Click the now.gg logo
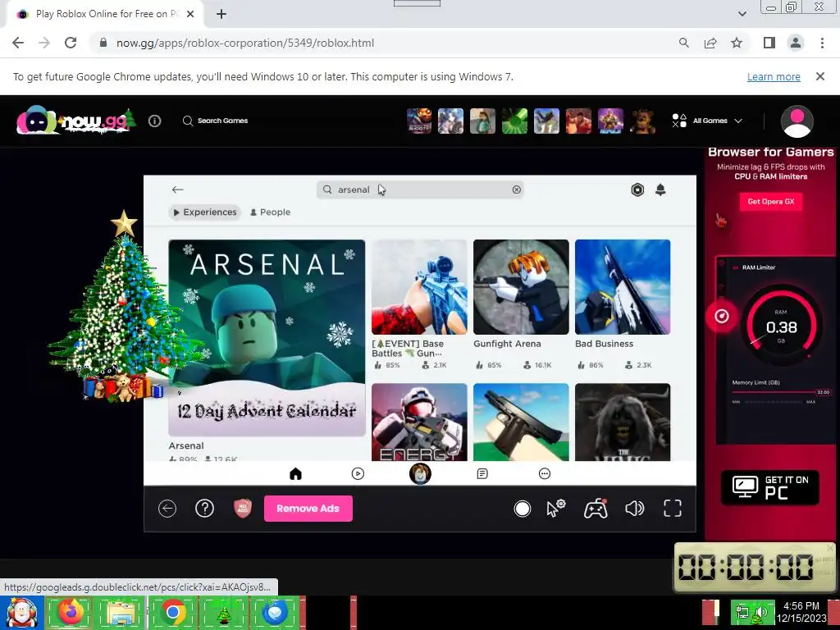The width and height of the screenshot is (840, 630). tap(75, 121)
